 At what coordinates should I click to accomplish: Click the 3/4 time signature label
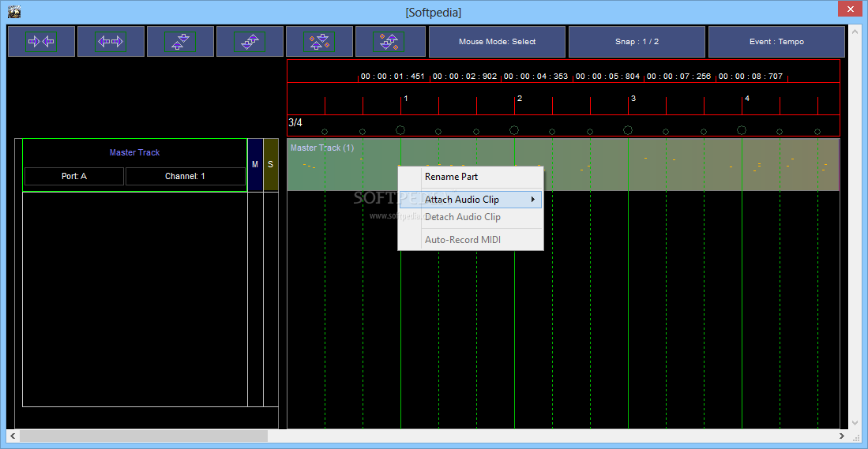click(295, 123)
